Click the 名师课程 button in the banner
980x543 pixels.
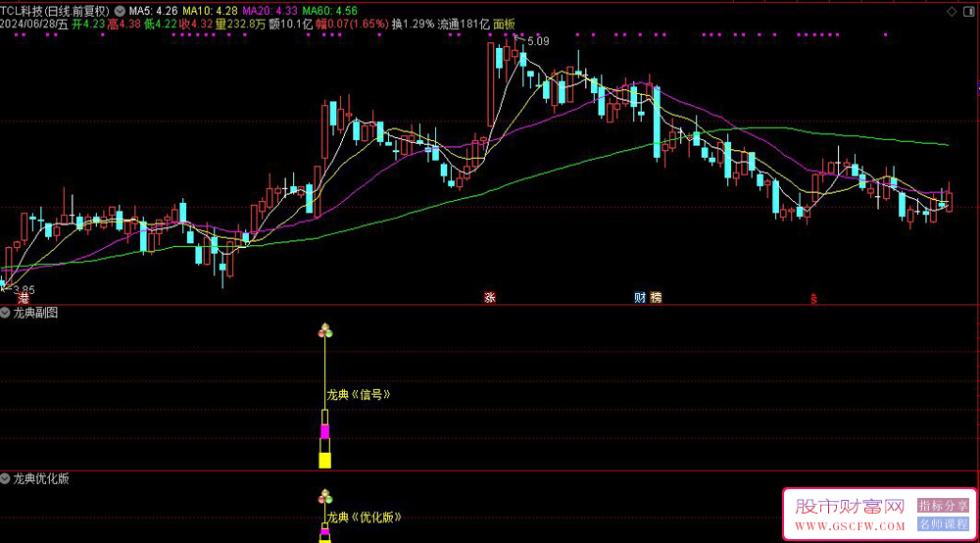(x=943, y=524)
